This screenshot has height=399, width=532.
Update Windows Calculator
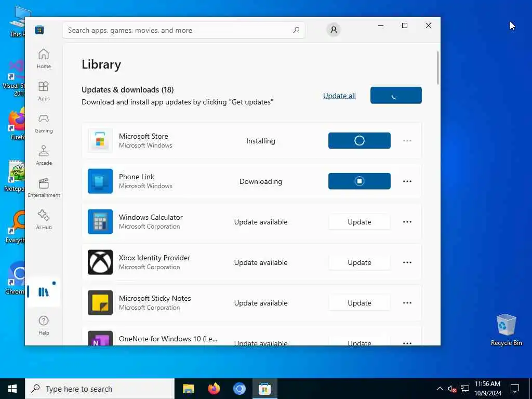pos(360,222)
